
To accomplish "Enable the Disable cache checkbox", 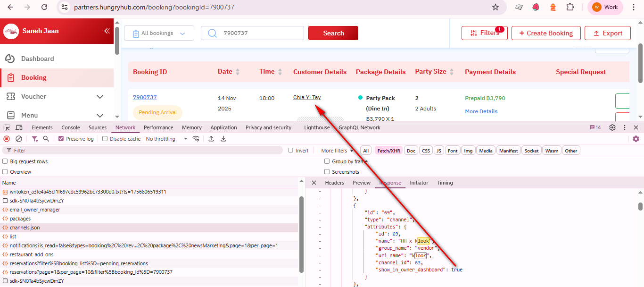I will (105, 139).
